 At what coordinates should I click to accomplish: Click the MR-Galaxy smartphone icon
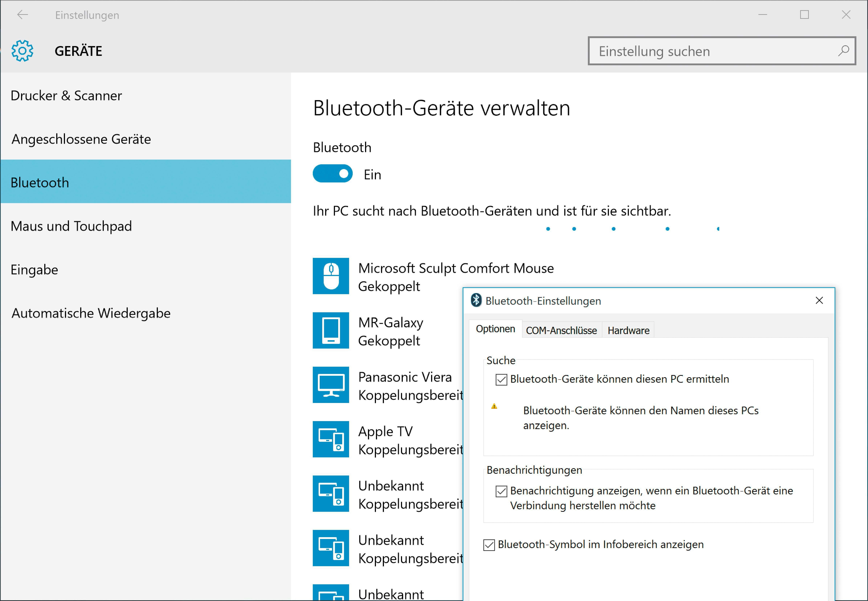(x=330, y=331)
